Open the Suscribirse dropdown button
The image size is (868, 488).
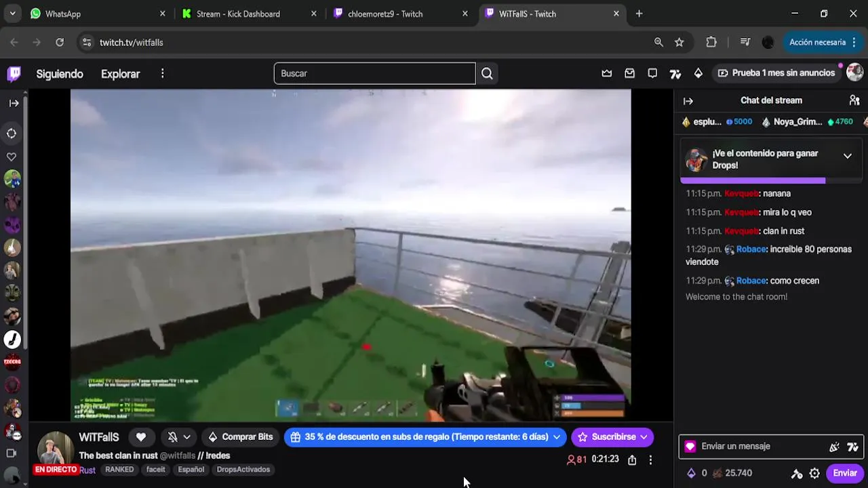click(612, 437)
